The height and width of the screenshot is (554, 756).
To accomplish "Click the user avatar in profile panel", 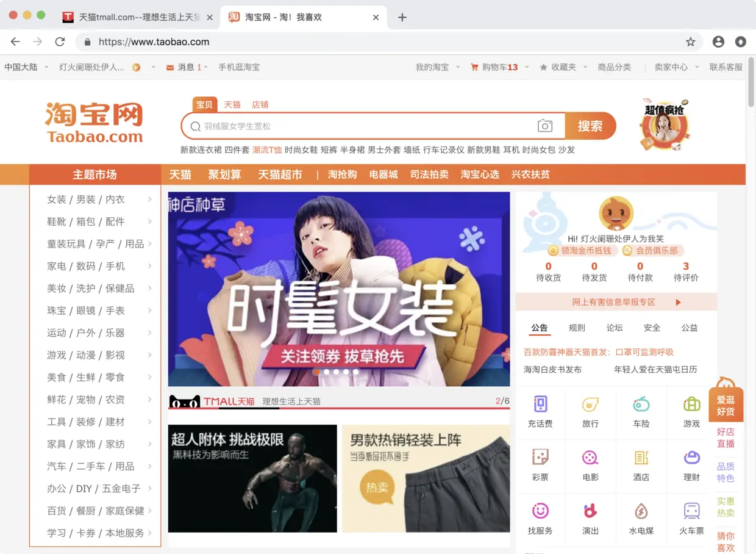I will [616, 213].
